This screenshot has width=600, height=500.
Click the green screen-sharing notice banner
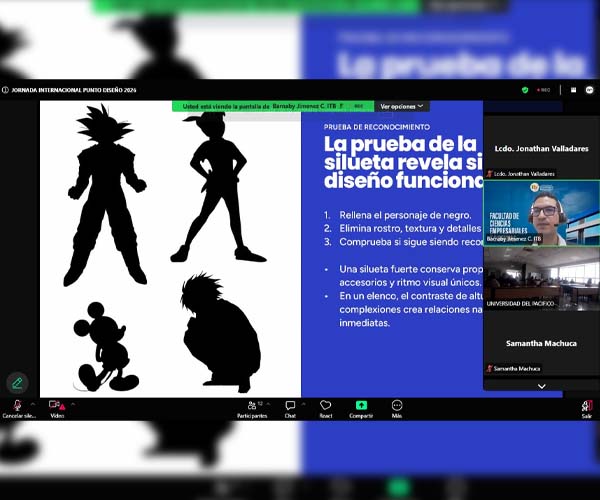click(x=273, y=106)
